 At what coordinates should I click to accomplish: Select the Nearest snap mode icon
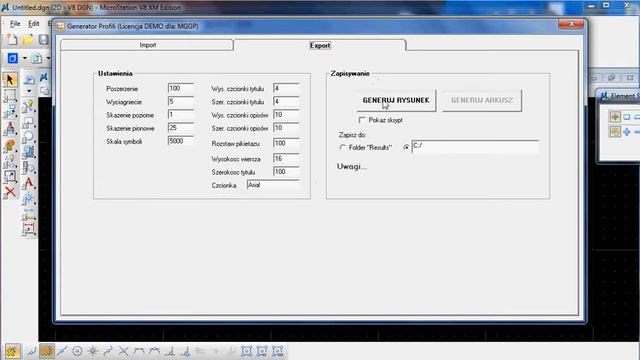[x=31, y=351]
